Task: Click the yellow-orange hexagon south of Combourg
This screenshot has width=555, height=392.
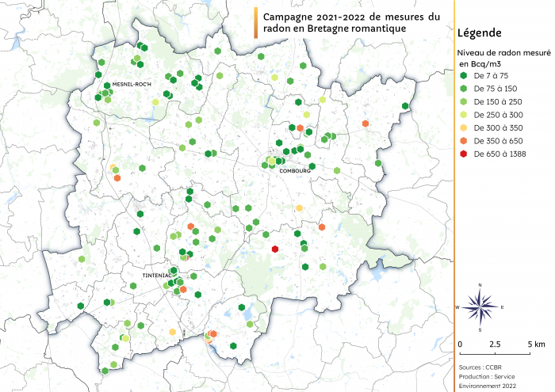Action: [300, 207]
